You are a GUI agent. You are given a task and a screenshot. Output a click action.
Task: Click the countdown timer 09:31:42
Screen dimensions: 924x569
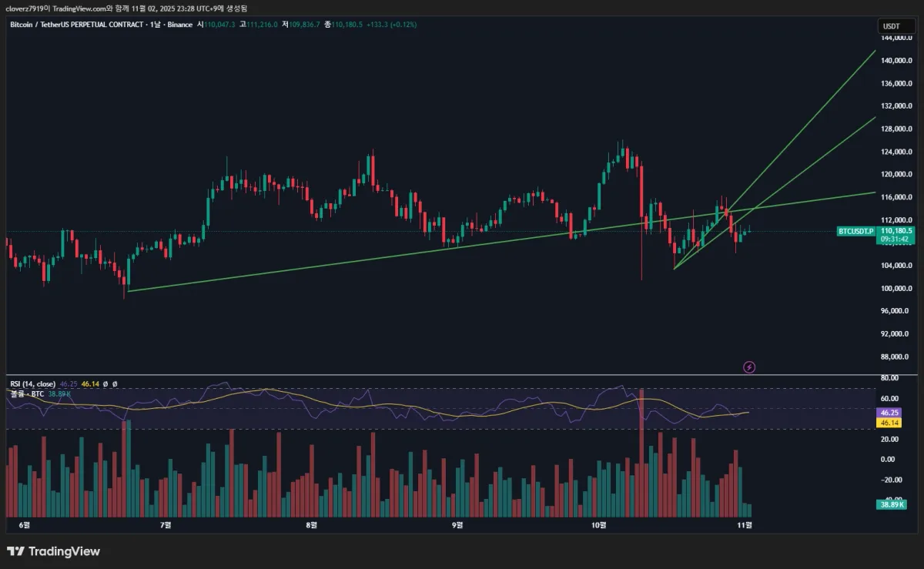tap(895, 239)
